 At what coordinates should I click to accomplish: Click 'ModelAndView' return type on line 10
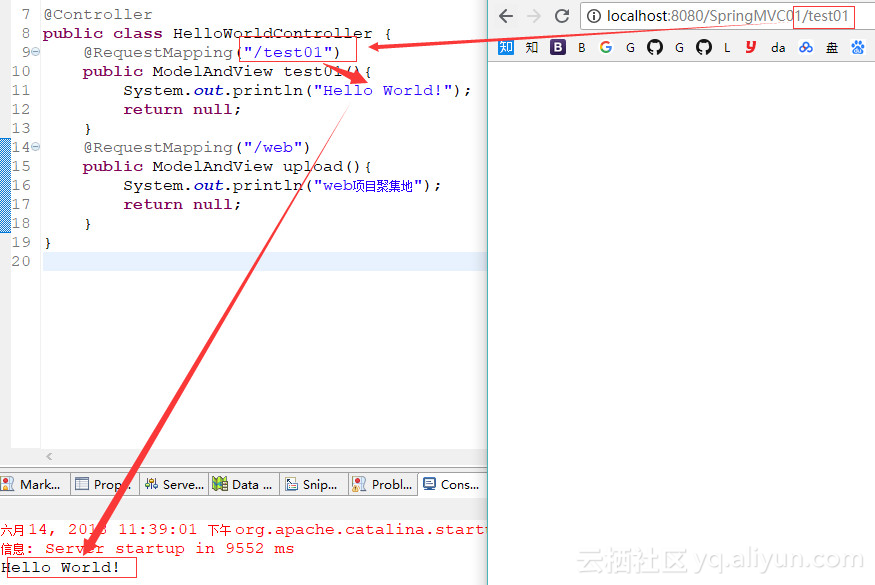point(213,71)
